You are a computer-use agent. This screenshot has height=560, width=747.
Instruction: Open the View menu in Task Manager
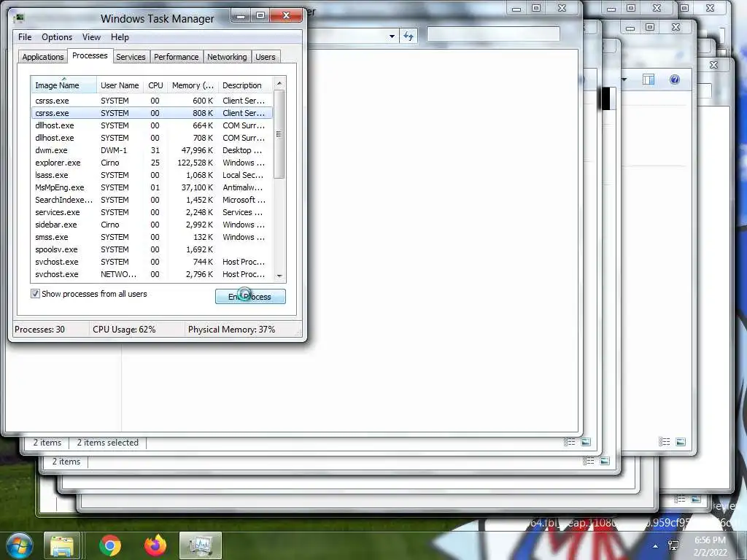point(91,37)
